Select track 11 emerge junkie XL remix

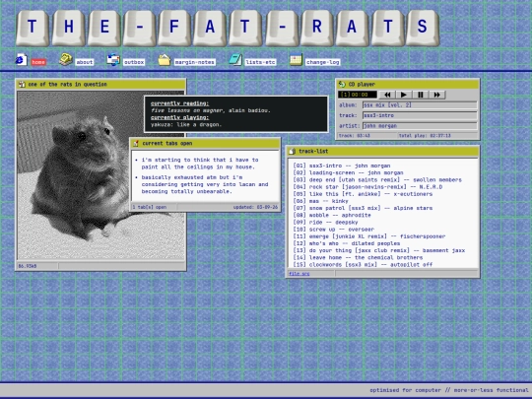coord(369,236)
